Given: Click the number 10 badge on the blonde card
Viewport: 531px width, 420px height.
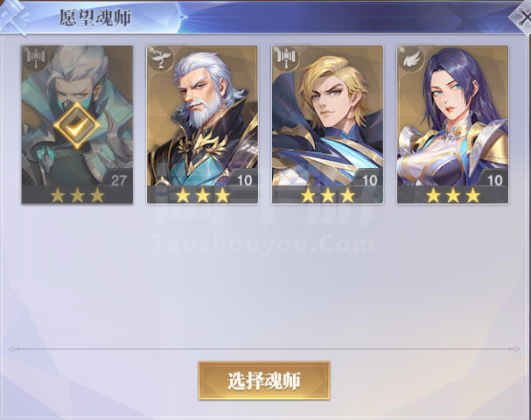Looking at the screenshot, I should tap(369, 180).
